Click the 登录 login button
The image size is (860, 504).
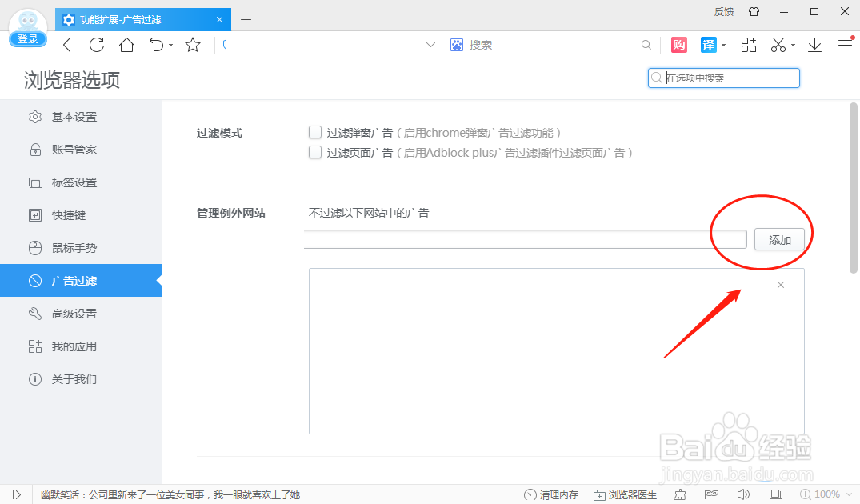pyautogui.click(x=27, y=38)
